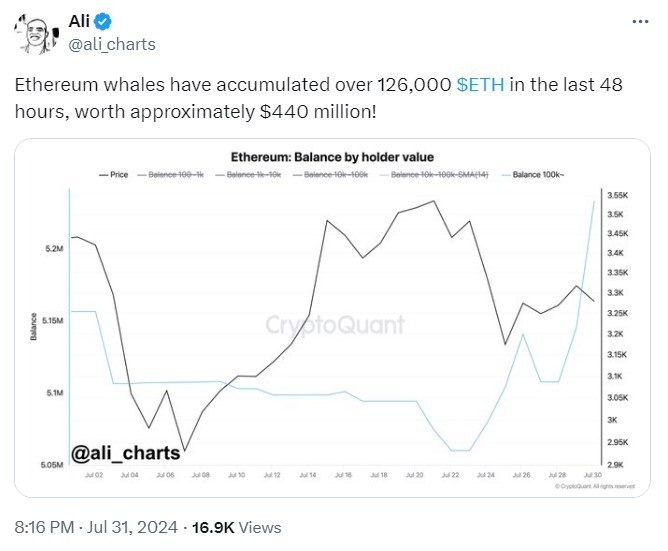The width and height of the screenshot is (668, 551).
Task: Click the @ali_charts watermark on chart
Action: pyautogui.click(x=126, y=455)
